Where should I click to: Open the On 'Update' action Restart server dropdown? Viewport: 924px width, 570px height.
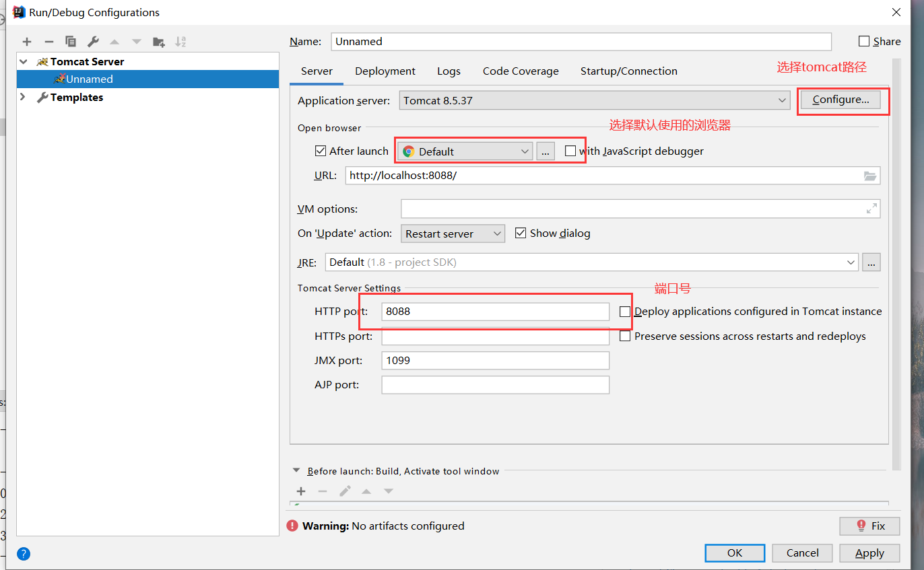pyautogui.click(x=453, y=234)
